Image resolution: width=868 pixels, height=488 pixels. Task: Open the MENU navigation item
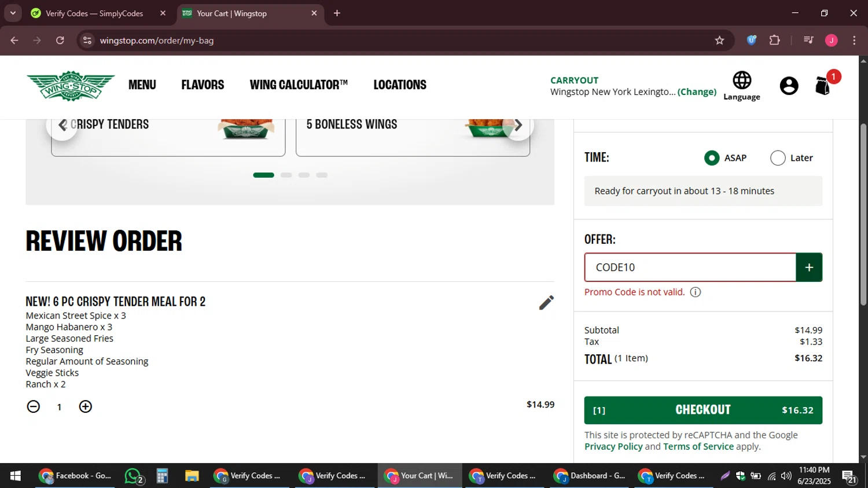[x=142, y=85]
